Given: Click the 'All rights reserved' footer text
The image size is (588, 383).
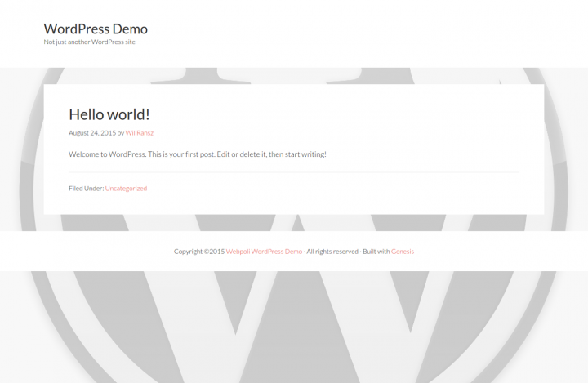Looking at the screenshot, I should coord(332,252).
